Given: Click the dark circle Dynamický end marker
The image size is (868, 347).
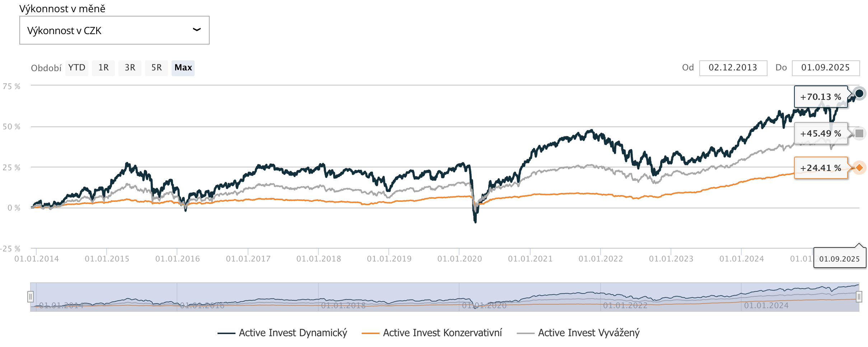Looking at the screenshot, I should pyautogui.click(x=859, y=94).
